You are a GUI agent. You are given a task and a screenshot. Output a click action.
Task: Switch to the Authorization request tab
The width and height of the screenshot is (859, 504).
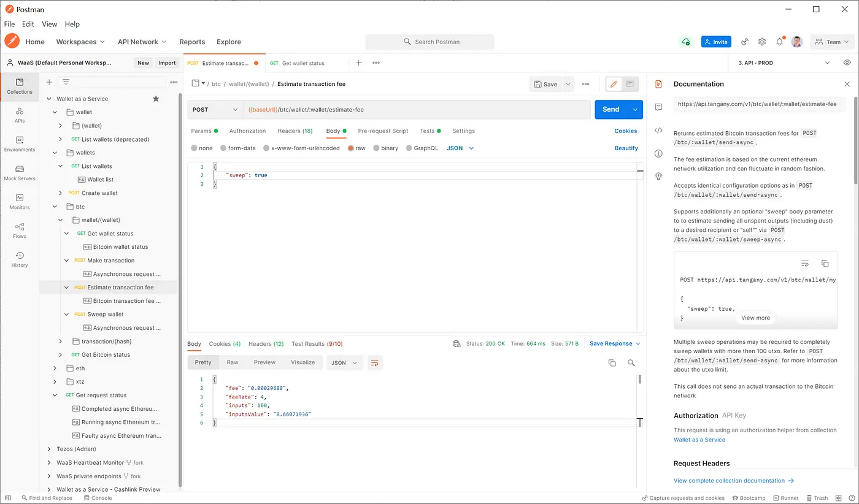(247, 131)
